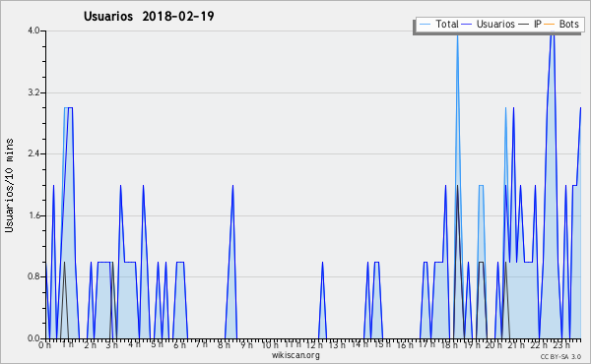Click the '14 h' x-axis label
Screen dimensions: 591x364
[360, 344]
